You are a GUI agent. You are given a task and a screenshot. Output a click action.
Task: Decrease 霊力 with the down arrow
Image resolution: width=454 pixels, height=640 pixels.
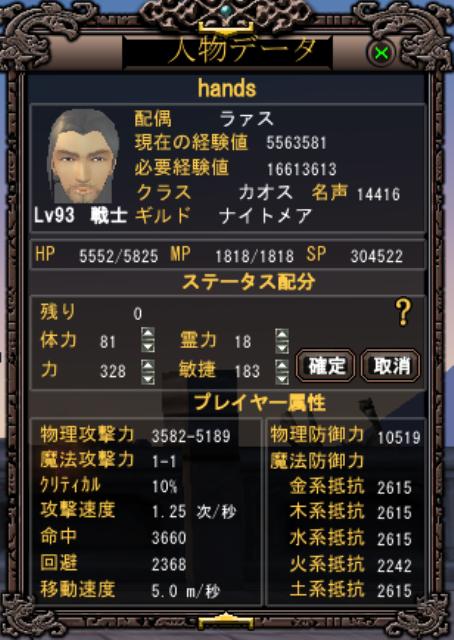click(282, 347)
